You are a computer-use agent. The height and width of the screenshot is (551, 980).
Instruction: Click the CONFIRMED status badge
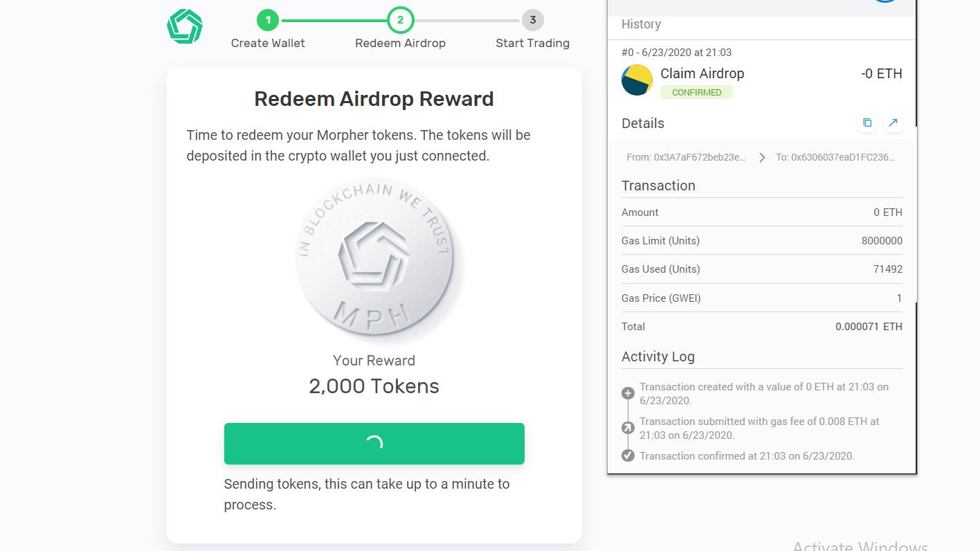[x=696, y=92]
